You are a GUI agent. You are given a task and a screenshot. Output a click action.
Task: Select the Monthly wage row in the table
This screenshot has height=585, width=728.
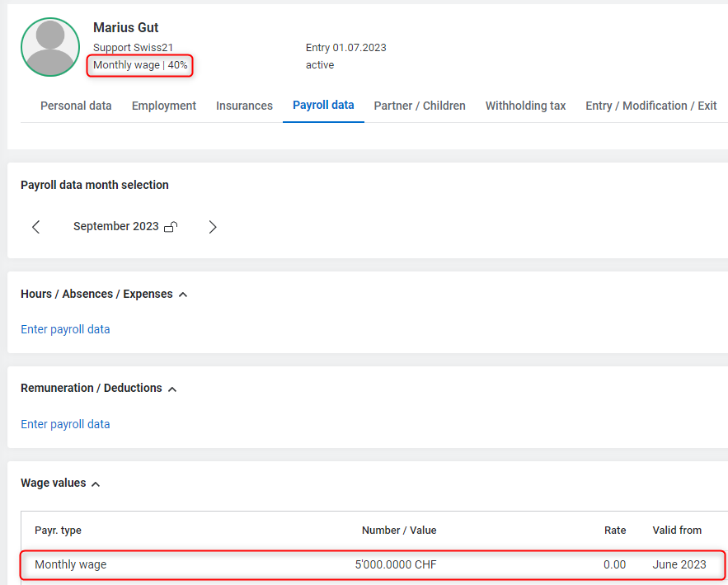pos(373,565)
